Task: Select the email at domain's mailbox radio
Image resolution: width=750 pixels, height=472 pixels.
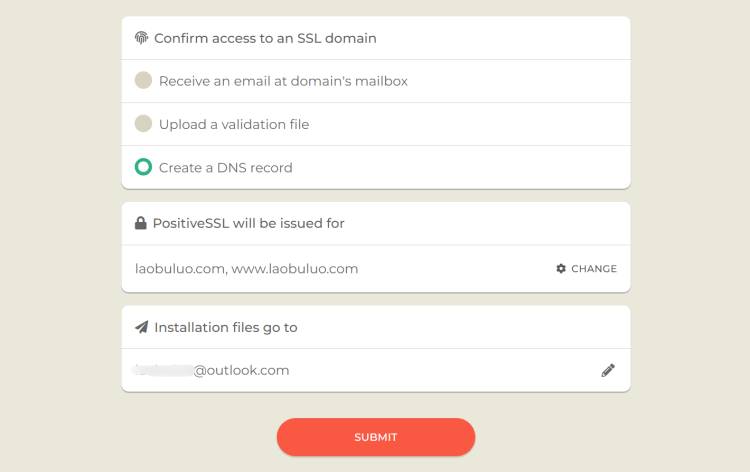Action: (143, 80)
